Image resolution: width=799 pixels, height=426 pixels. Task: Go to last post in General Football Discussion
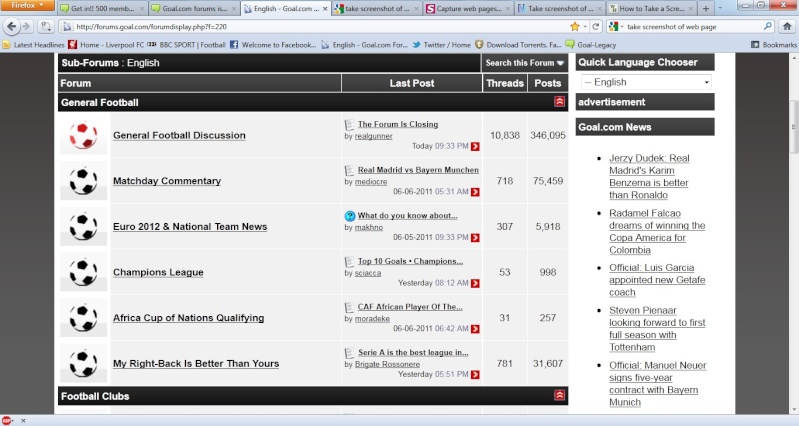tap(475, 147)
